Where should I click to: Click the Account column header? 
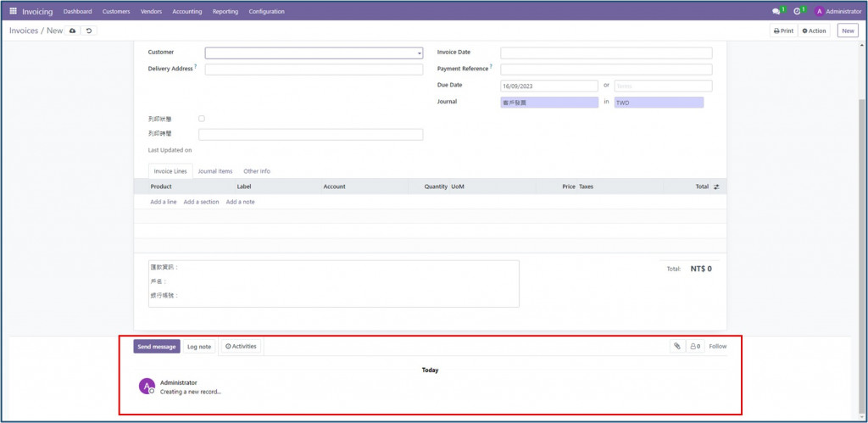tap(334, 186)
